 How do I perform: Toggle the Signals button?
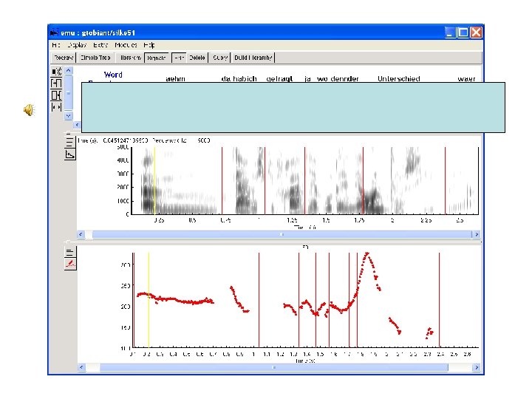pyautogui.click(x=156, y=58)
